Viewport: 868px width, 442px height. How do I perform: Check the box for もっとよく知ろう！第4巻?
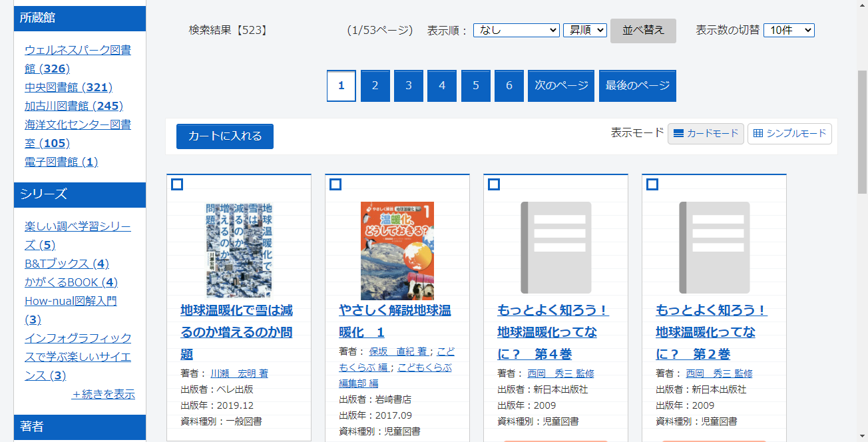[494, 184]
